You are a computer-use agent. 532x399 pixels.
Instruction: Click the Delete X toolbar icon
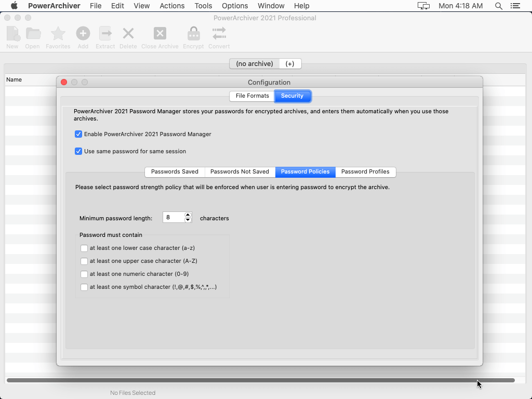pyautogui.click(x=128, y=34)
